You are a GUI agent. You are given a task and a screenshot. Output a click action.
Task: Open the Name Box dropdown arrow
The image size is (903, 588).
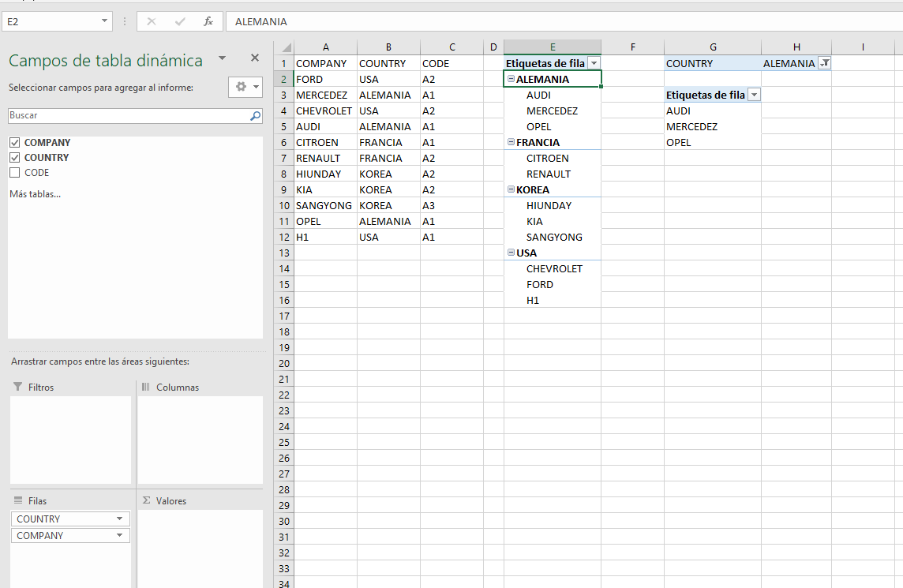pos(104,21)
